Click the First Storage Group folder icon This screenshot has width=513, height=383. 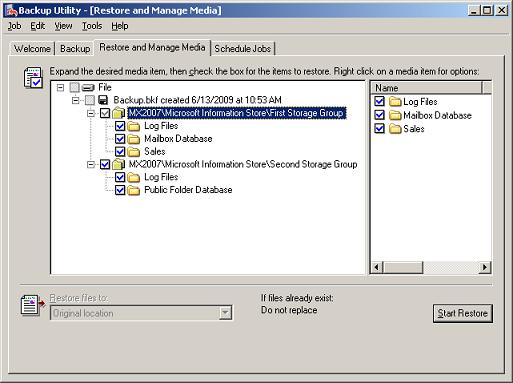118,113
